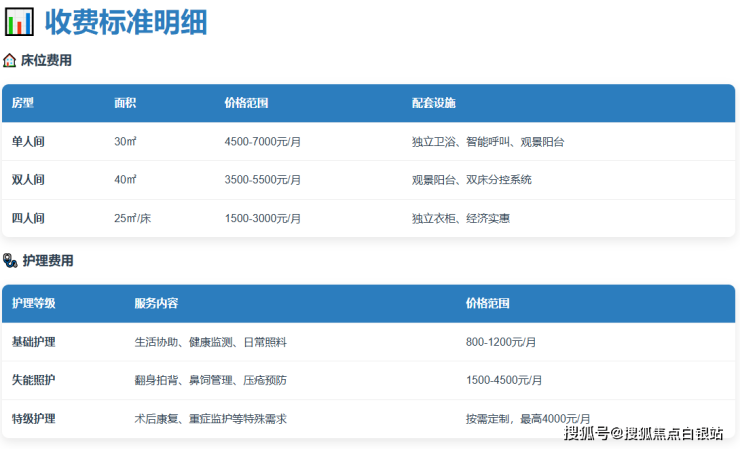Click the 观景阳台、双床分控系统 facilities cell

click(x=471, y=180)
